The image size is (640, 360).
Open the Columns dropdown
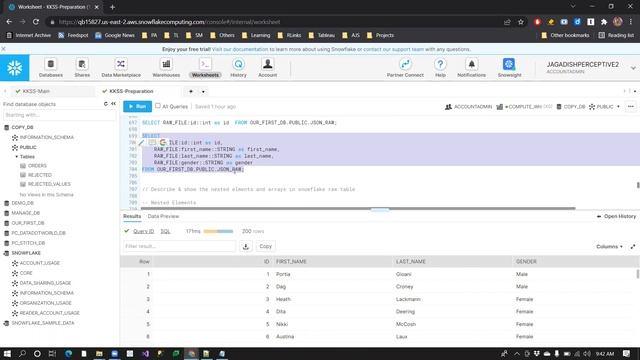point(609,247)
